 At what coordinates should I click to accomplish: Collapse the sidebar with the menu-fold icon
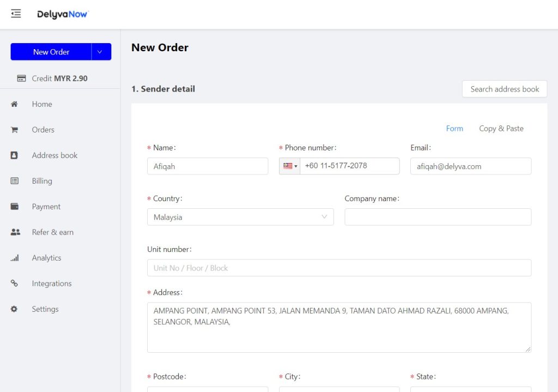coord(16,14)
